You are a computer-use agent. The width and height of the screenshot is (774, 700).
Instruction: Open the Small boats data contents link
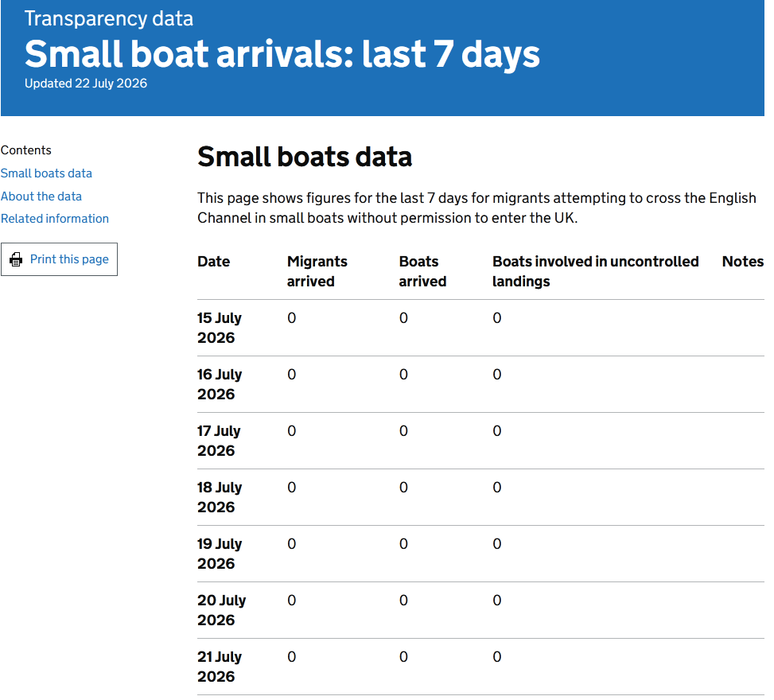[x=46, y=173]
